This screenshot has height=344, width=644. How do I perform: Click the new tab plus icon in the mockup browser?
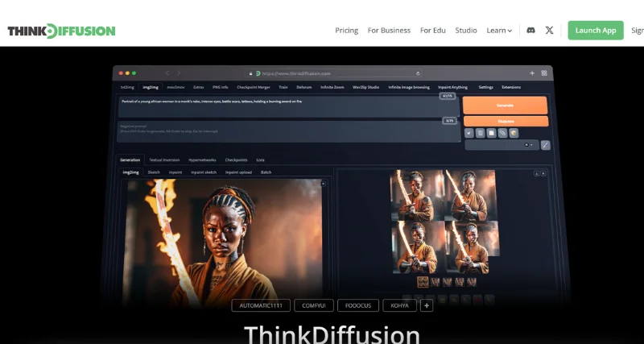[x=532, y=73]
